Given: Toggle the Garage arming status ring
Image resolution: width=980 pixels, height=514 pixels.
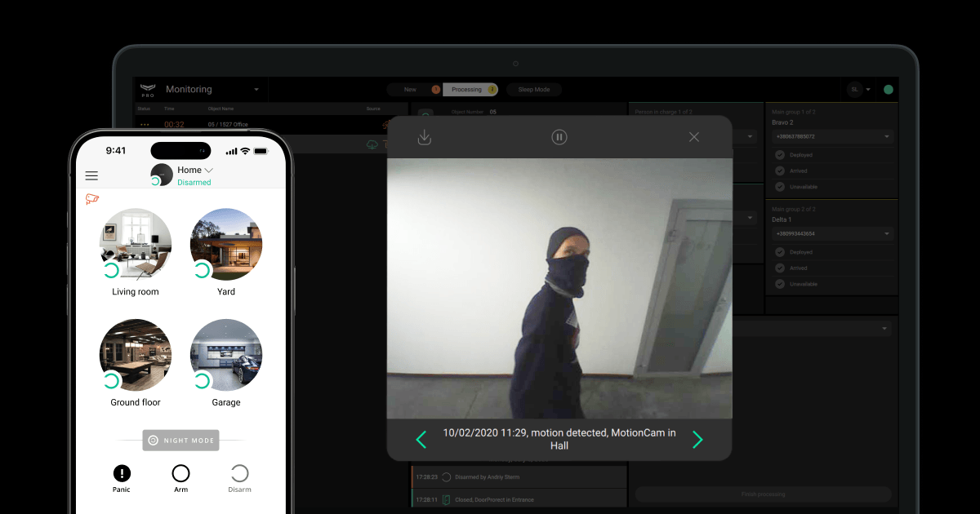Looking at the screenshot, I should (202, 381).
